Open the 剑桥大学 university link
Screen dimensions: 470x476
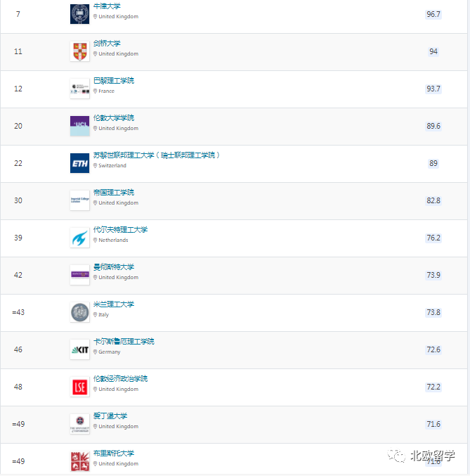107,44
